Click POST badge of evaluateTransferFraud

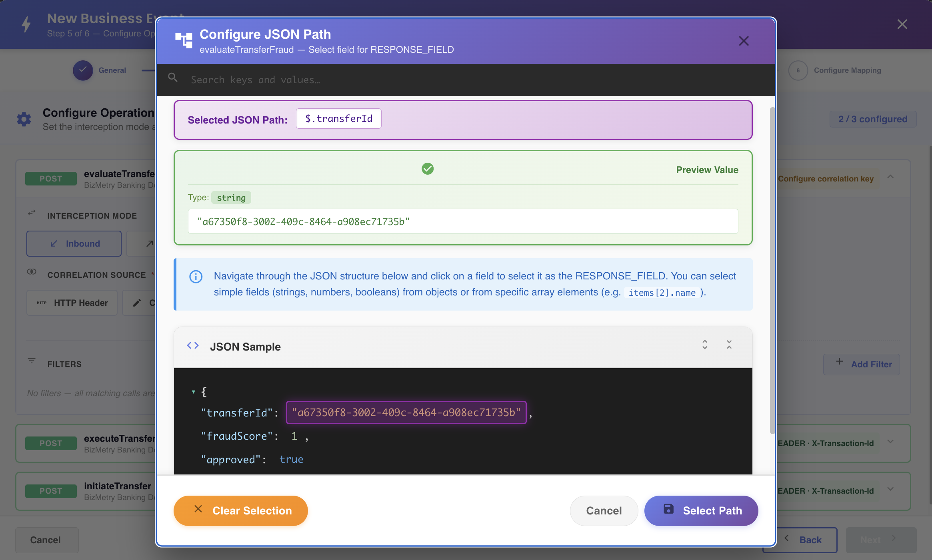pos(51,178)
